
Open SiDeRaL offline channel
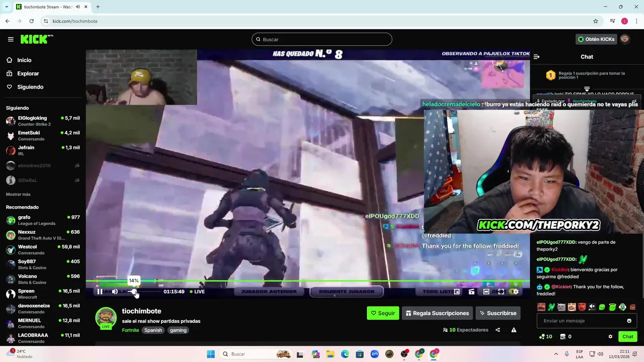point(43,180)
